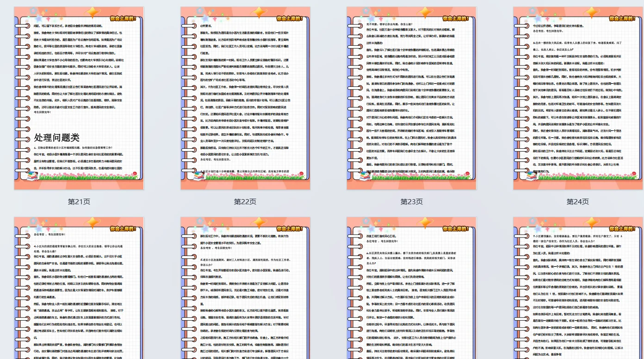Click the 第23页 page label
The width and height of the screenshot is (644, 359).
click(x=412, y=202)
